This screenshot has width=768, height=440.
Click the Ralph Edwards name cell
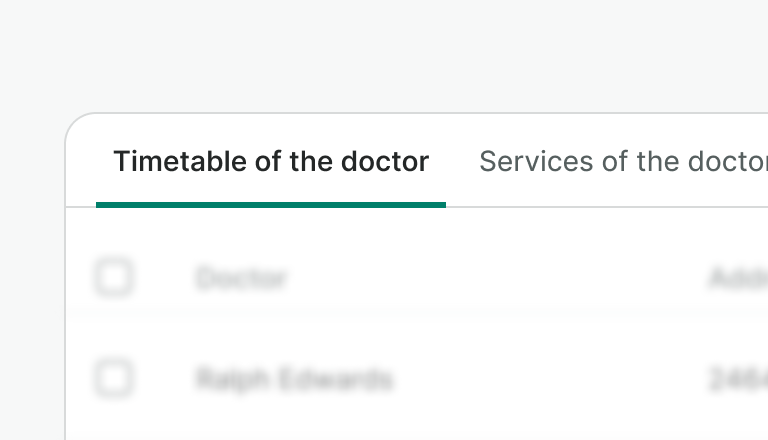click(294, 380)
